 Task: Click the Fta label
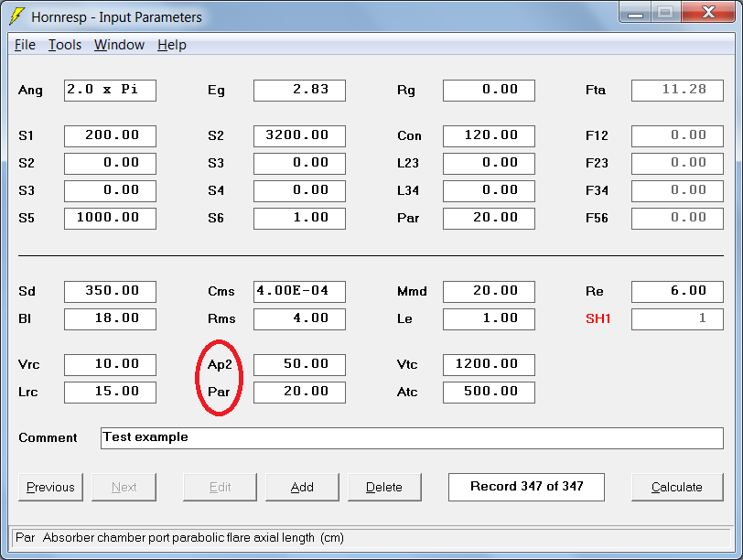[596, 90]
